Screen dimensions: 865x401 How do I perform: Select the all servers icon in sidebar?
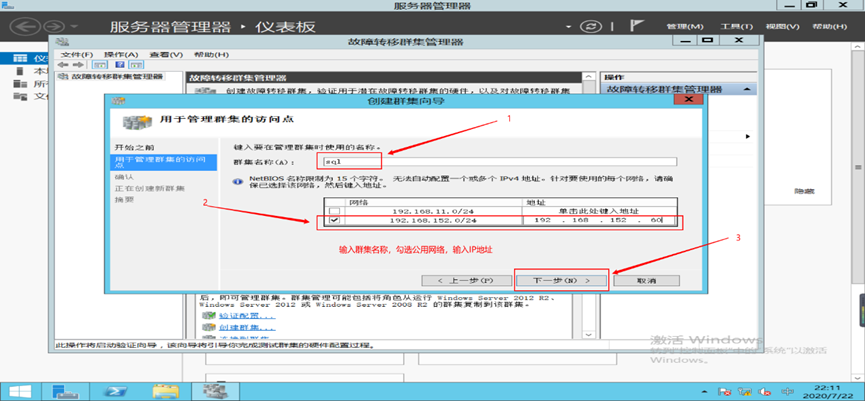coord(20,84)
